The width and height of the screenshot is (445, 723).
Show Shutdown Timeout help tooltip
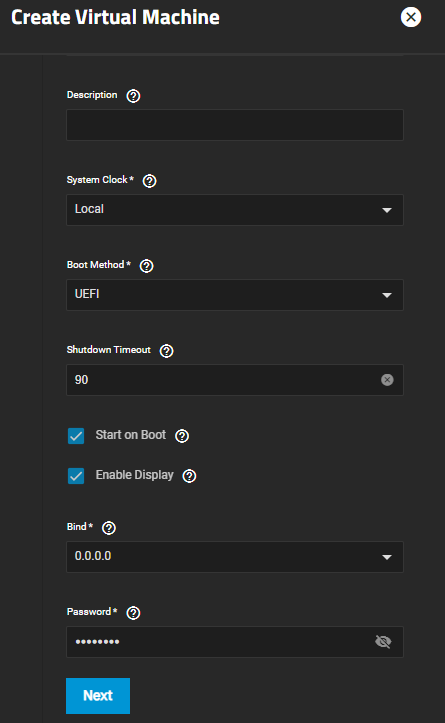click(x=166, y=351)
